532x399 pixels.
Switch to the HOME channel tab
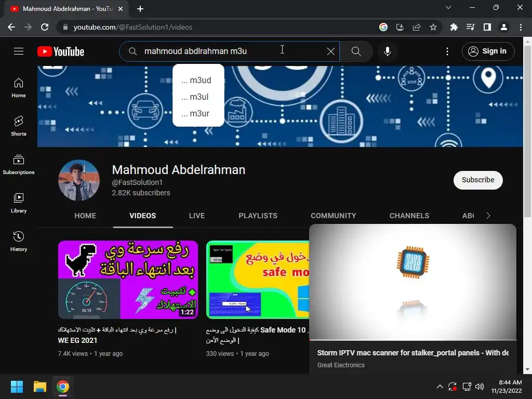pyautogui.click(x=85, y=216)
